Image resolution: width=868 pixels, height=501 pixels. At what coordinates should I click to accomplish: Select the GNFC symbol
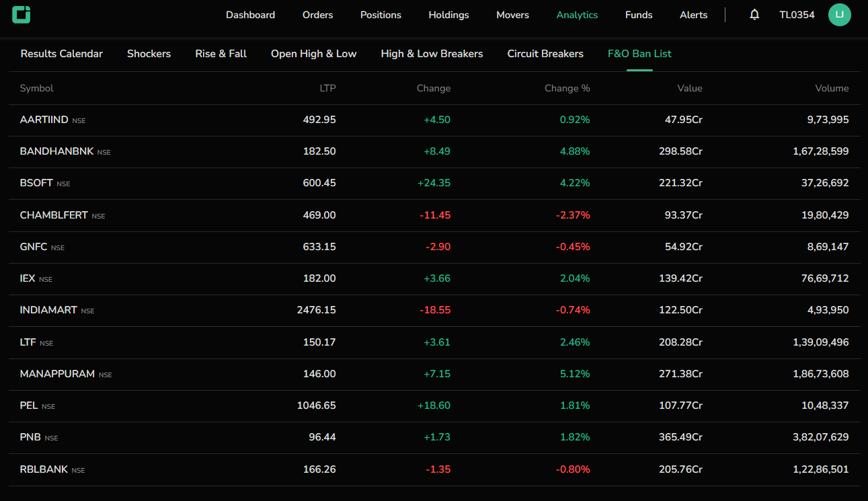34,247
